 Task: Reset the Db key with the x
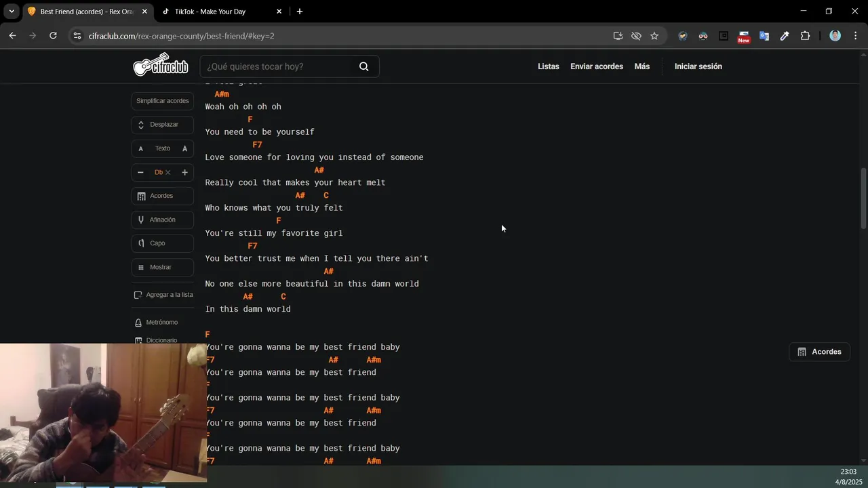(168, 172)
